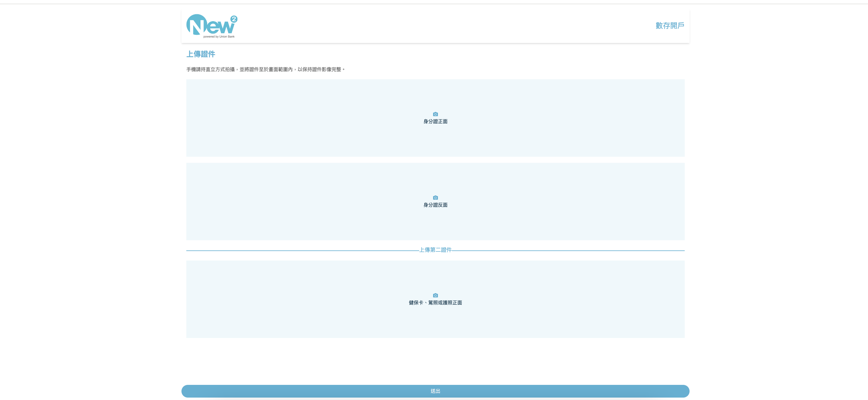Submit with the 送出 button
Screen dimensions: 868x400
tap(435, 391)
